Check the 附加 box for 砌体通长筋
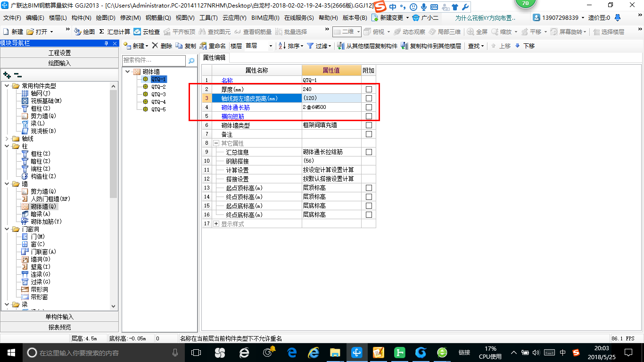This screenshot has width=644, height=362. pyautogui.click(x=369, y=107)
